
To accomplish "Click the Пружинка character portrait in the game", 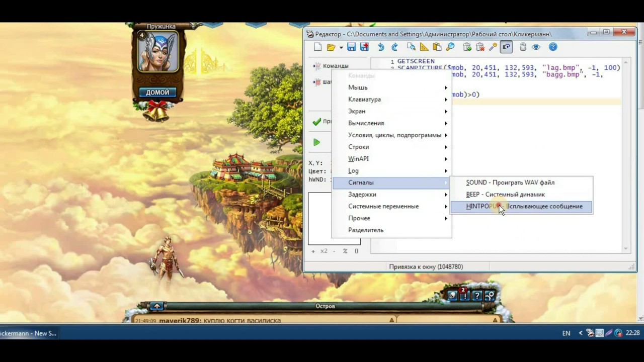I will [x=158, y=52].
